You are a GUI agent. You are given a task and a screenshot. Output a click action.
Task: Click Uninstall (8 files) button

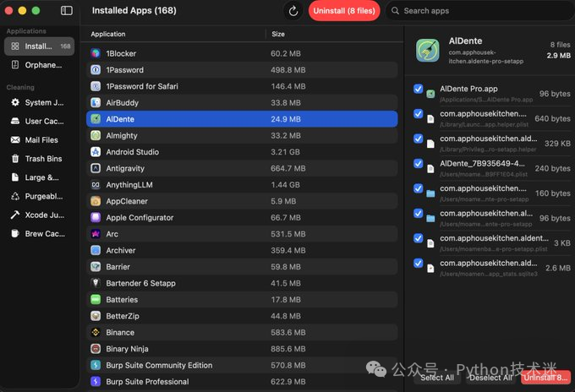click(344, 11)
